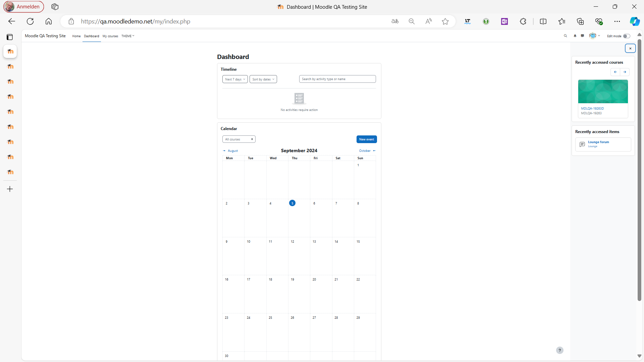Expand the Sort by dates dropdown
The height and width of the screenshot is (362, 644).
(x=263, y=79)
